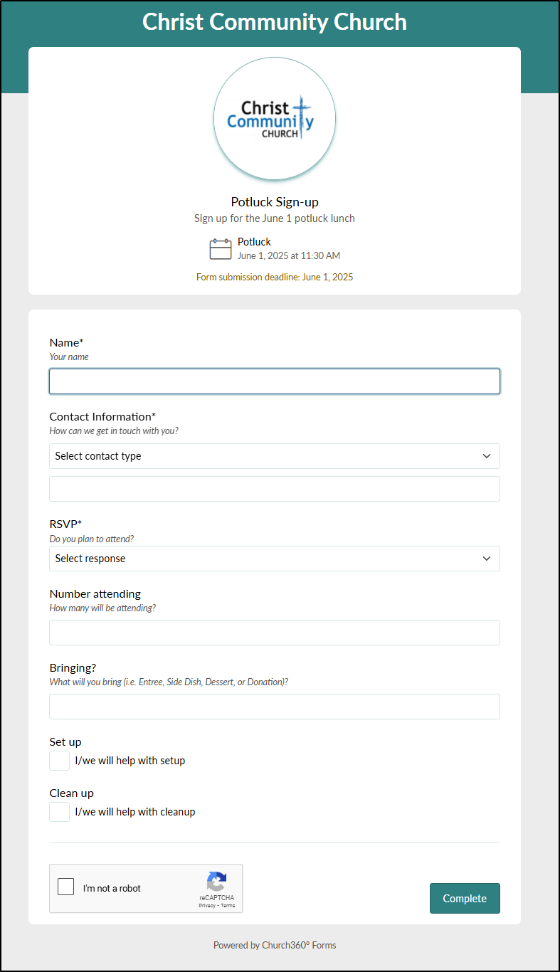Image resolution: width=560 pixels, height=972 pixels.
Task: Open the reCAPTCHA Privacy link
Action: 206,905
